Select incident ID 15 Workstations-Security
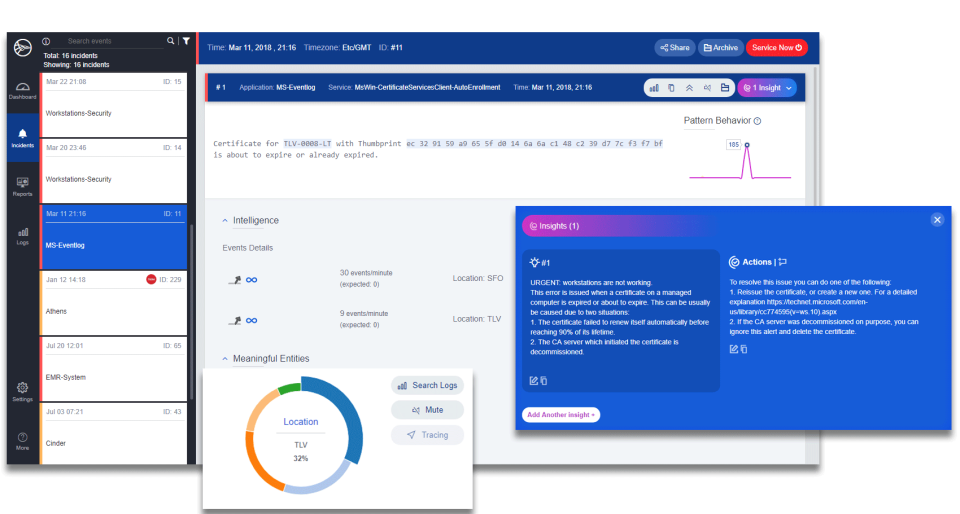960x514 pixels. 113,105
